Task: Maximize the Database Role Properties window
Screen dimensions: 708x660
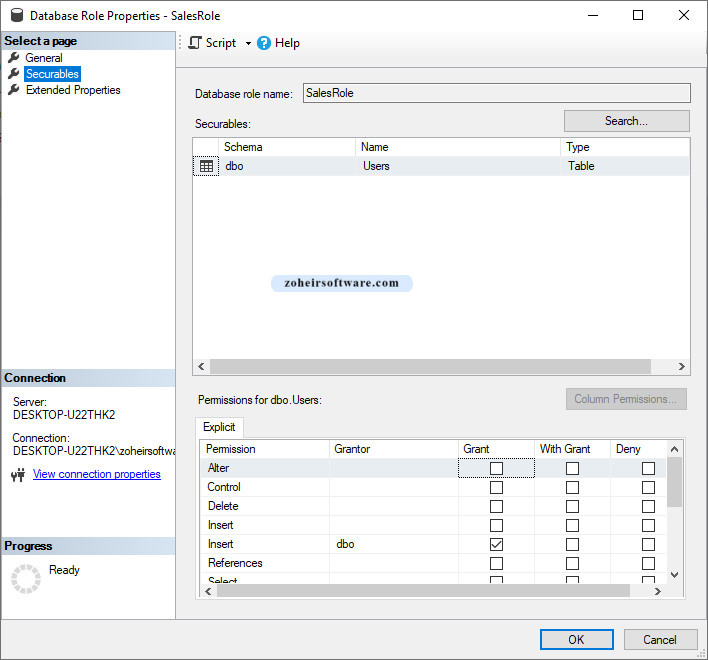Action: (x=638, y=15)
